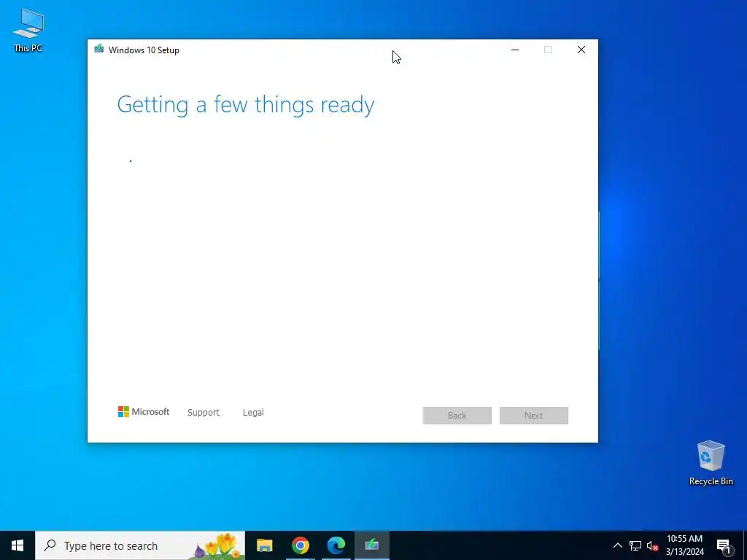
Task: Click the disabled maximize button in Setup
Action: (548, 50)
